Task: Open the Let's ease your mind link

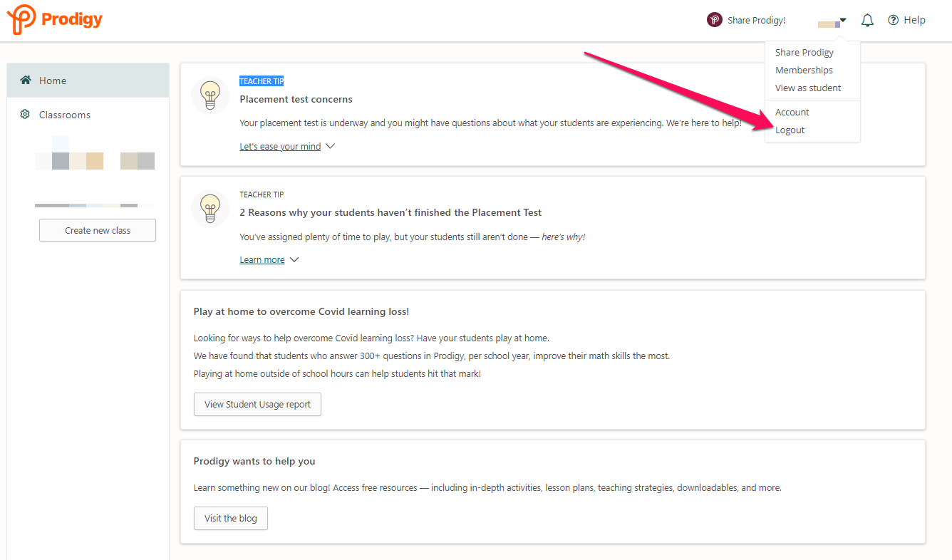Action: [x=280, y=147]
